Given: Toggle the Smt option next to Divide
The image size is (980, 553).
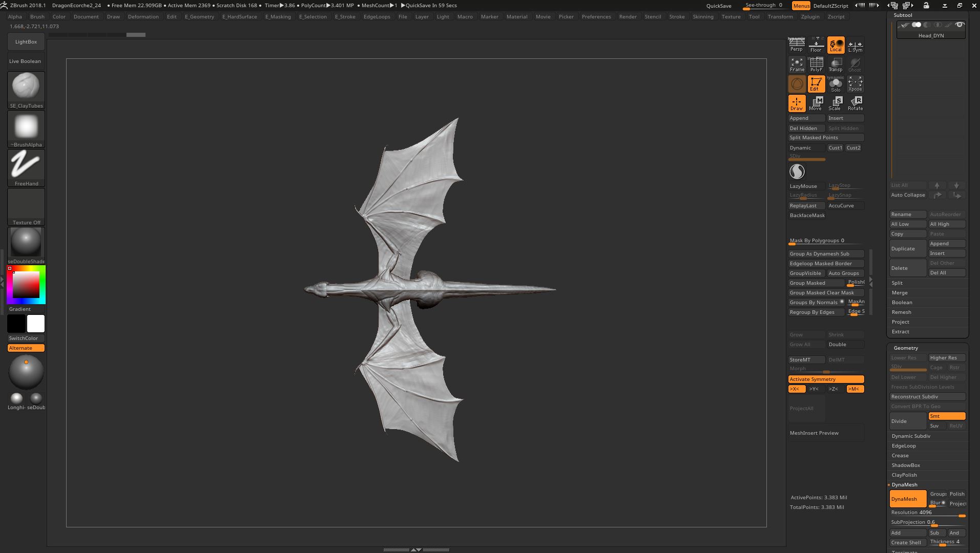Looking at the screenshot, I should coord(947,416).
